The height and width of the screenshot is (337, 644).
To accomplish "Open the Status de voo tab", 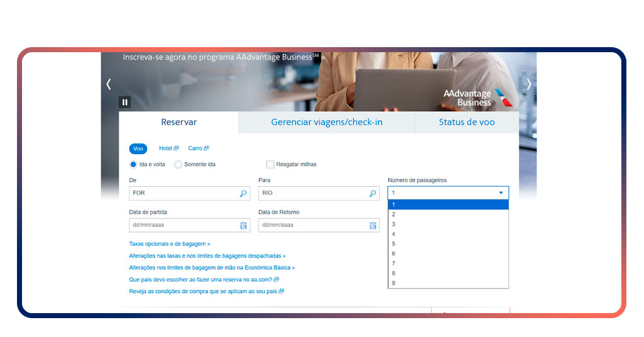I will 467,123.
